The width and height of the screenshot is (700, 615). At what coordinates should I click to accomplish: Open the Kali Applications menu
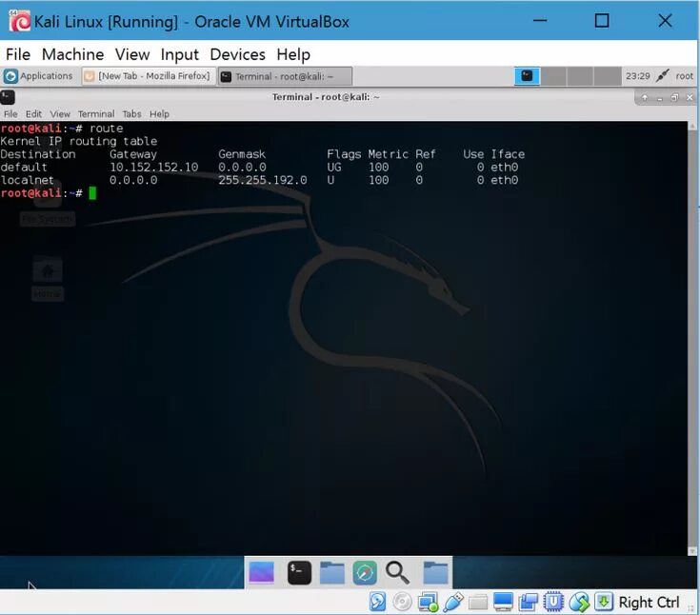(x=38, y=76)
